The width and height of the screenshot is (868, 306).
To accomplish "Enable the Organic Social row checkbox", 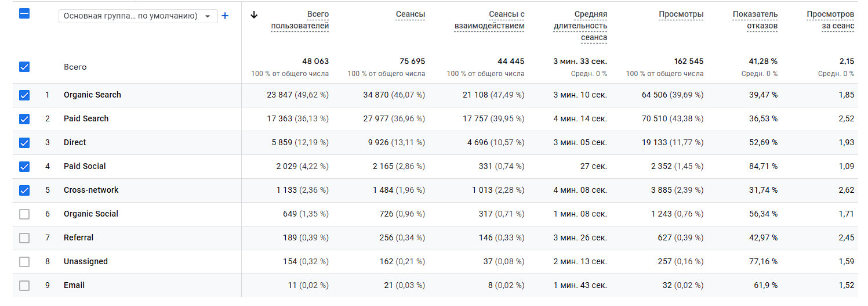I will click(24, 214).
